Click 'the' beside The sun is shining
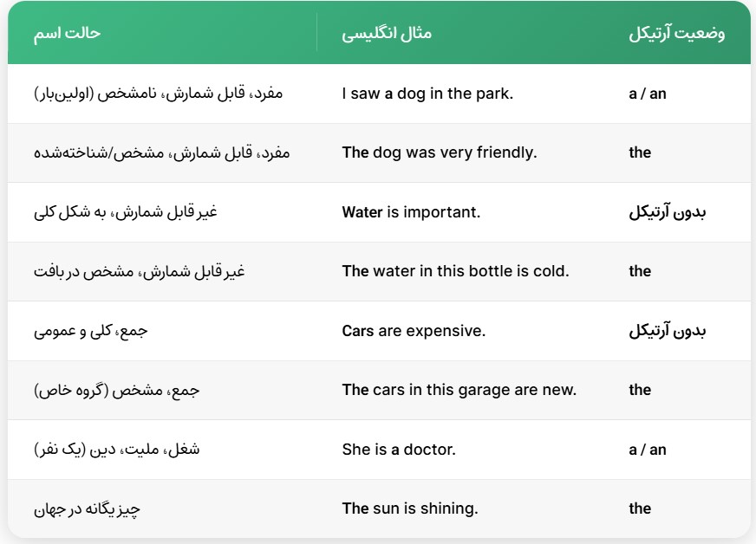 640,508
